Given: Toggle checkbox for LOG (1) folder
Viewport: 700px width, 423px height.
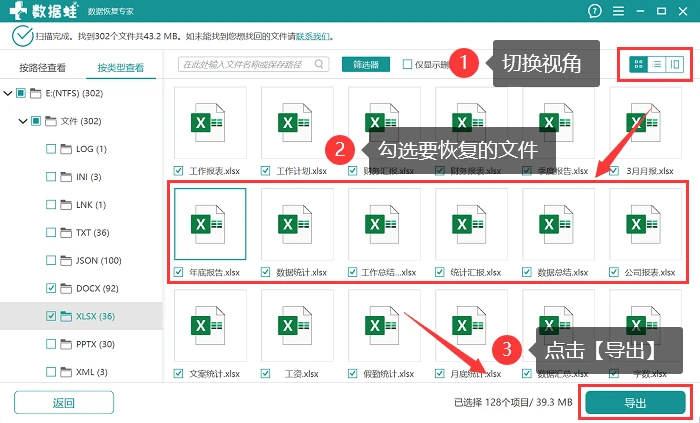Looking at the screenshot, I should 51,149.
